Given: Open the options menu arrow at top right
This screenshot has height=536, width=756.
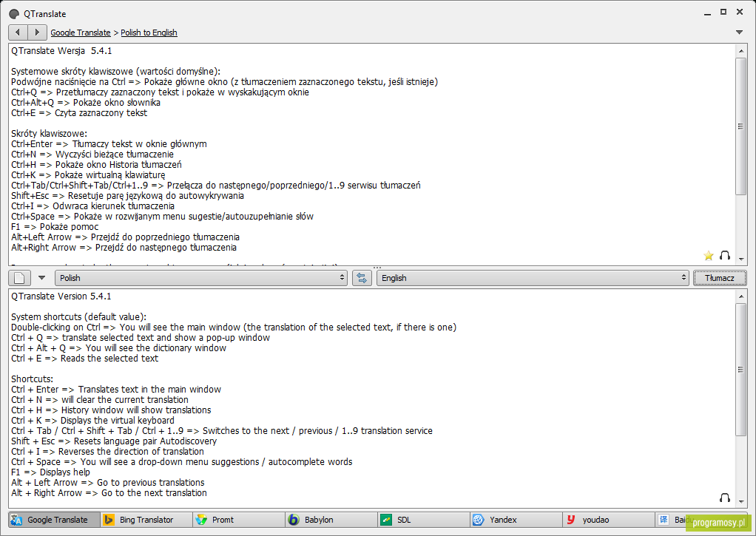Looking at the screenshot, I should (739, 33).
